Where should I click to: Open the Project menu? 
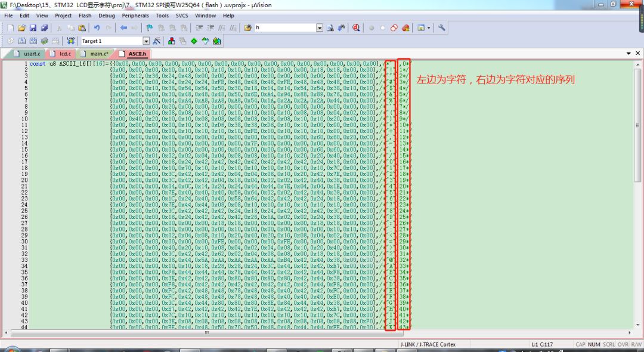point(63,16)
